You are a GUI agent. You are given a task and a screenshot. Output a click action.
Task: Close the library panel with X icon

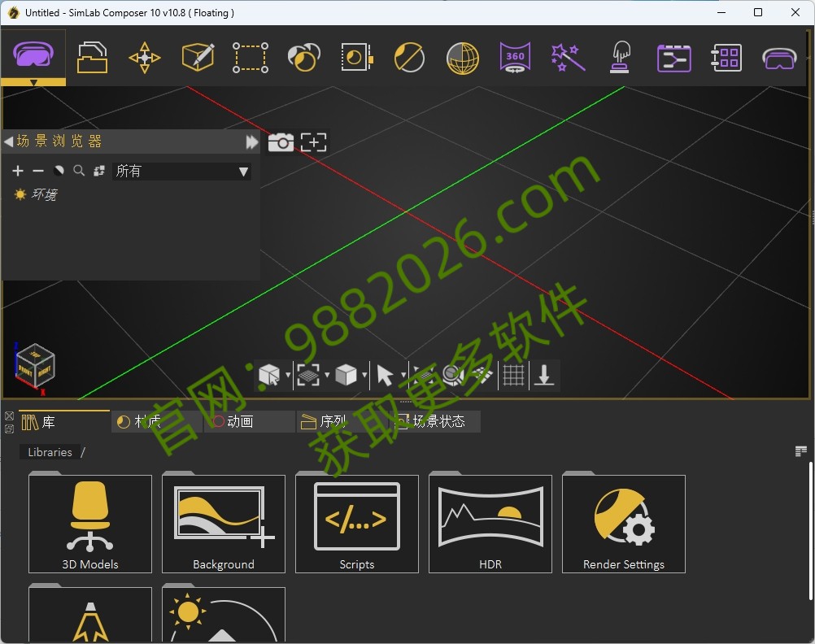point(10,416)
